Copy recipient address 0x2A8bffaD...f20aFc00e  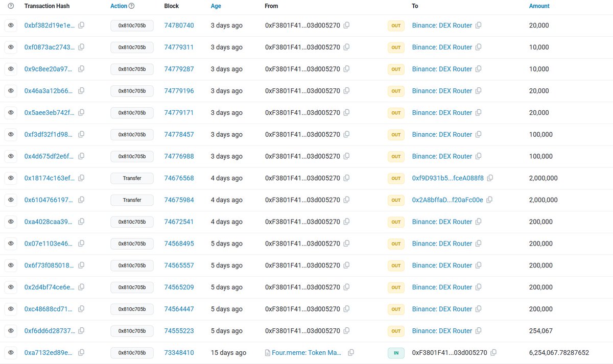pyautogui.click(x=490, y=200)
